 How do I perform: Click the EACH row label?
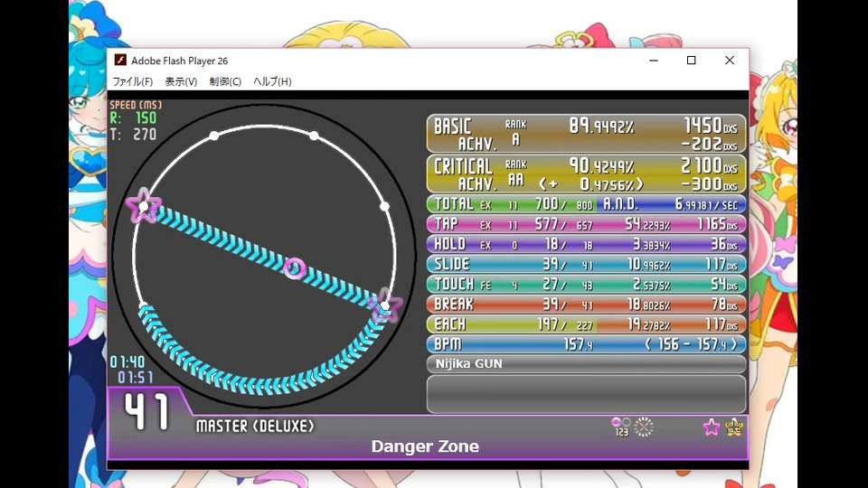(x=450, y=324)
